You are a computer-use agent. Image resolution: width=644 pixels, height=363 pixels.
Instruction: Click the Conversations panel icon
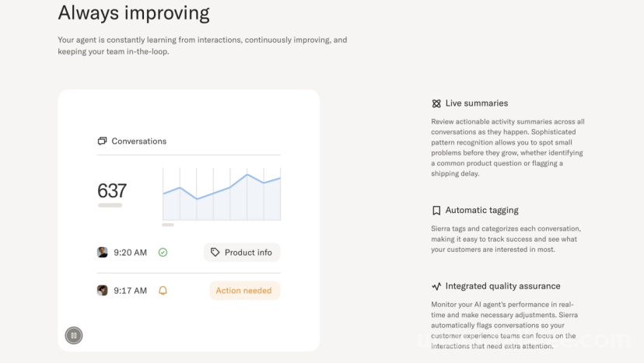[x=102, y=141]
